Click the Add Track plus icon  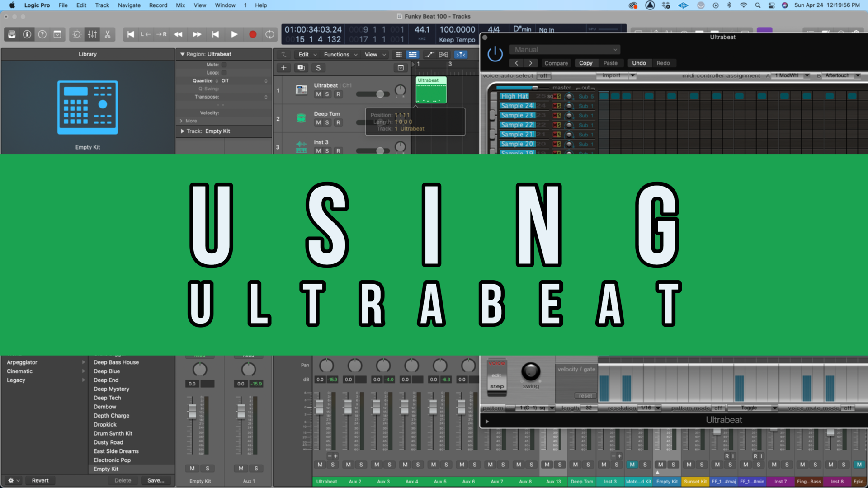(x=283, y=67)
